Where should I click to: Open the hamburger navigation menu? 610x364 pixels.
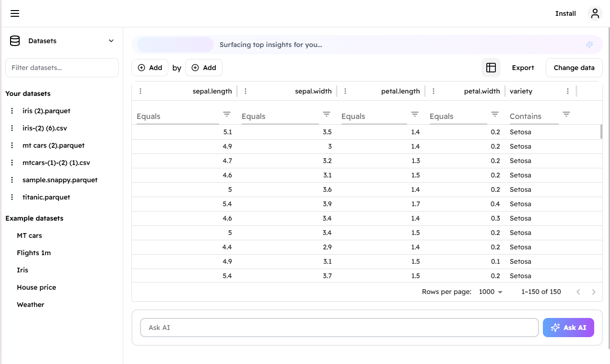pos(15,13)
